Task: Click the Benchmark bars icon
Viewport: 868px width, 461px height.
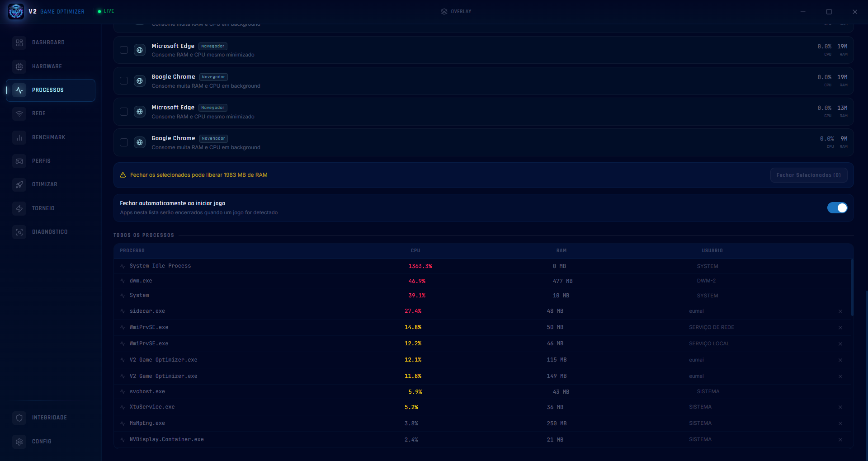Action: pos(19,137)
